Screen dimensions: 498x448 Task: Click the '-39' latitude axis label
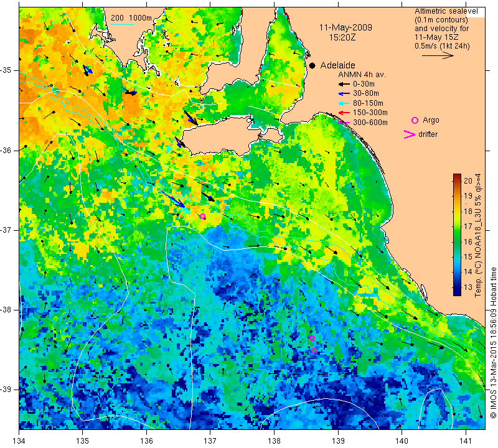(x=6, y=390)
